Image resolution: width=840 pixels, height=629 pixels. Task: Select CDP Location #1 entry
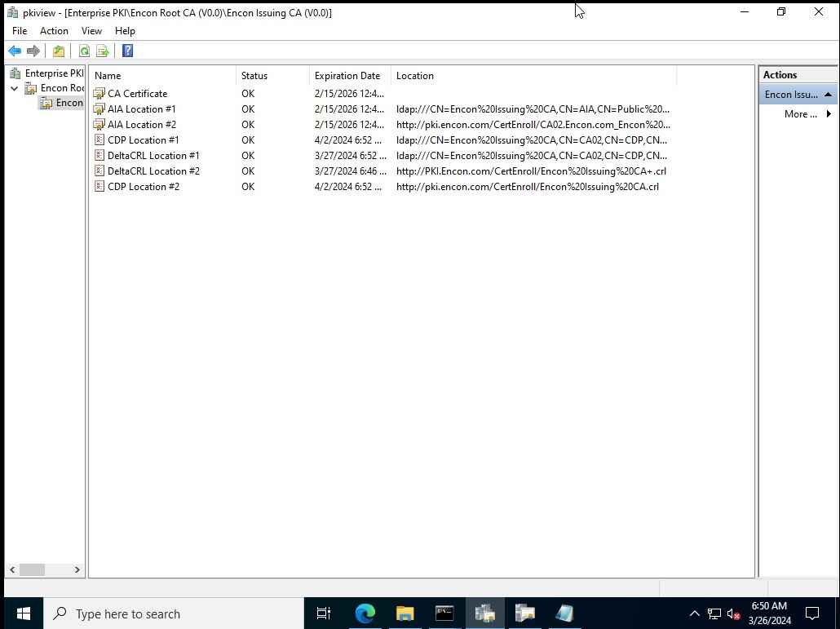coord(143,140)
